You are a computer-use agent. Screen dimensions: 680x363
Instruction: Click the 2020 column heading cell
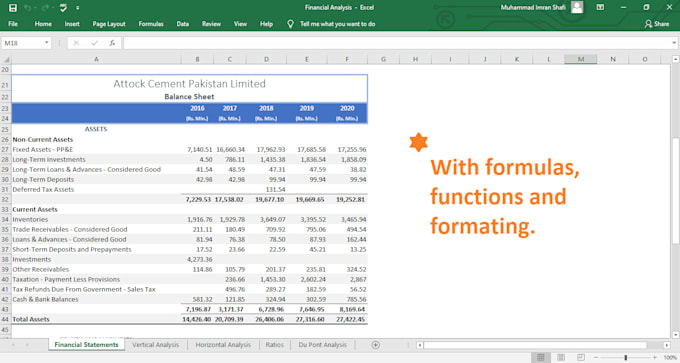pyautogui.click(x=347, y=108)
